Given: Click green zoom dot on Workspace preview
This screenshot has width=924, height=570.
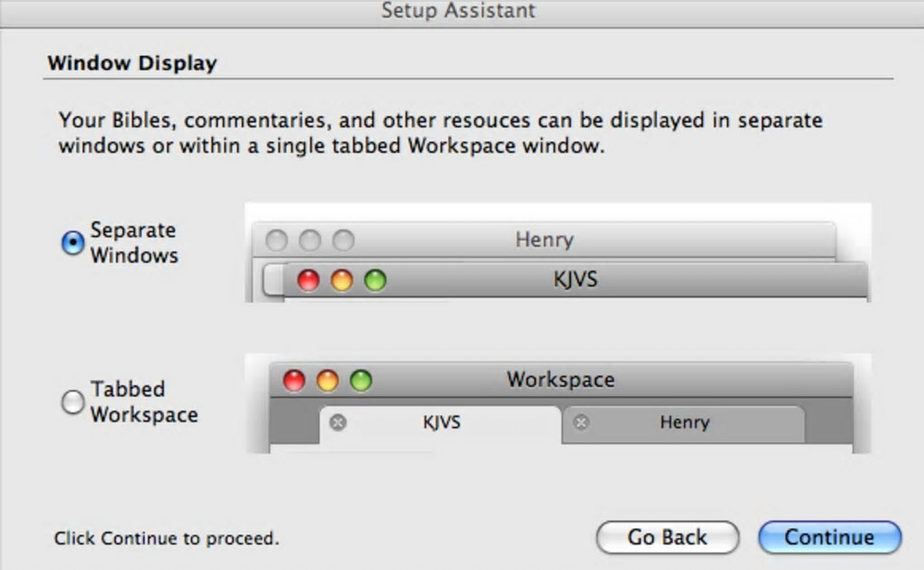Looking at the screenshot, I should pos(361,381).
